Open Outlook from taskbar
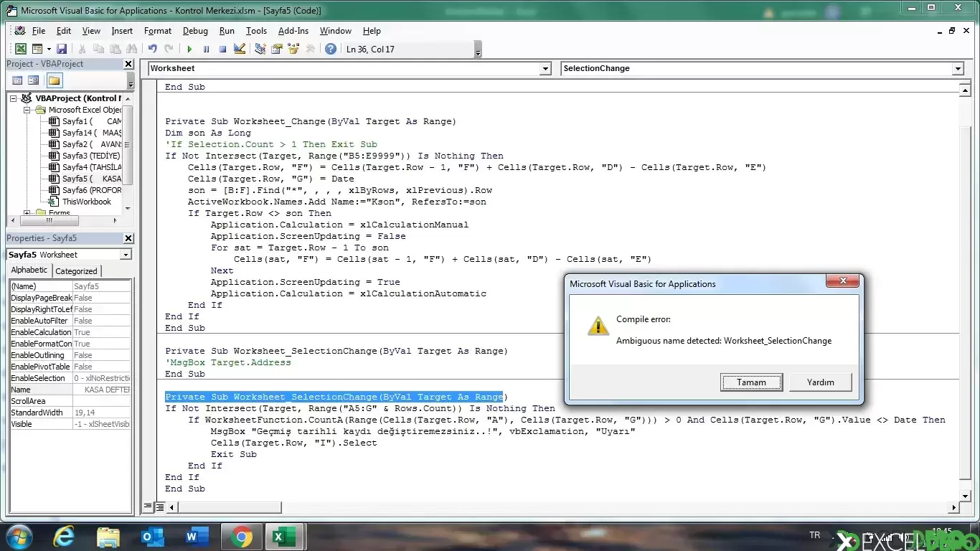Screen dimensions: 980x551 pyautogui.click(x=152, y=537)
